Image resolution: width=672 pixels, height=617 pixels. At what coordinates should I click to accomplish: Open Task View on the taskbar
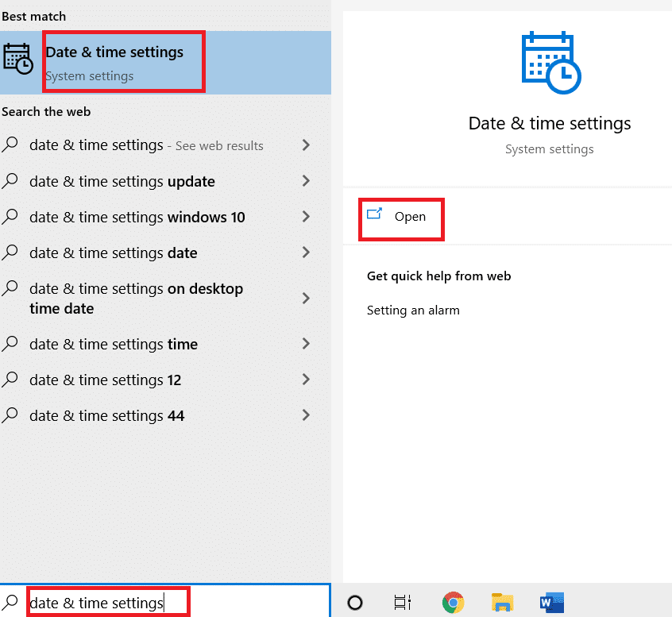point(403,603)
